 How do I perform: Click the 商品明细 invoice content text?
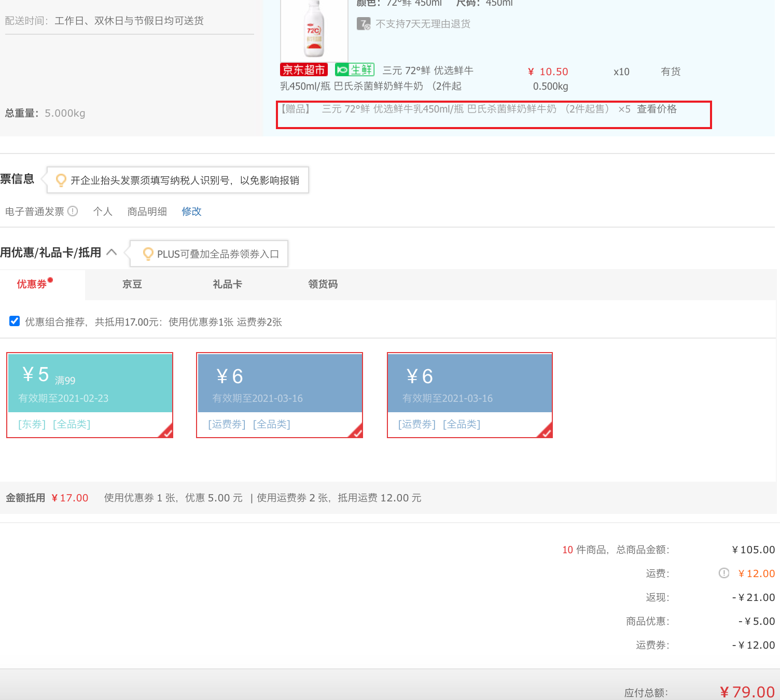[x=147, y=212]
